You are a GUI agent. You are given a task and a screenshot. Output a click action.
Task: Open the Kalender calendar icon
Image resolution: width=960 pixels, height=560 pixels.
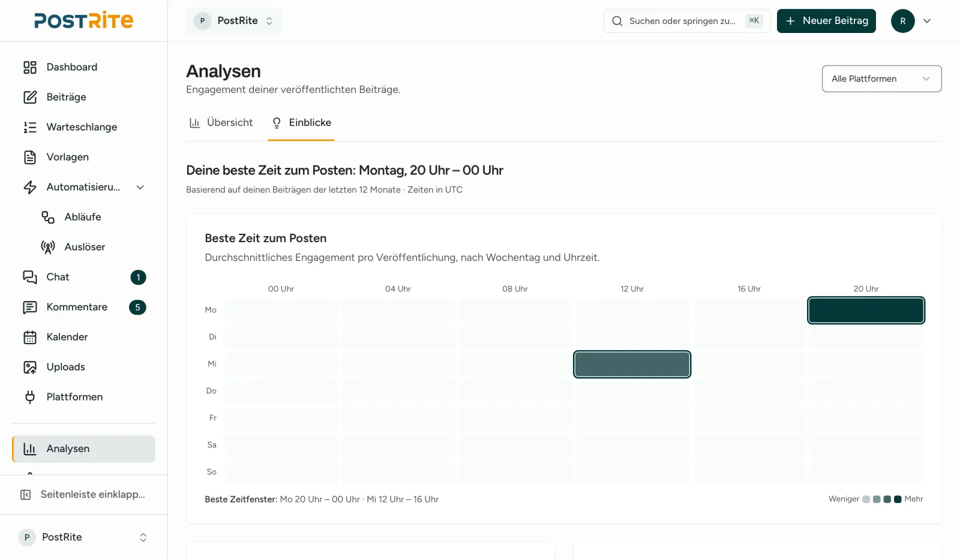[30, 337]
